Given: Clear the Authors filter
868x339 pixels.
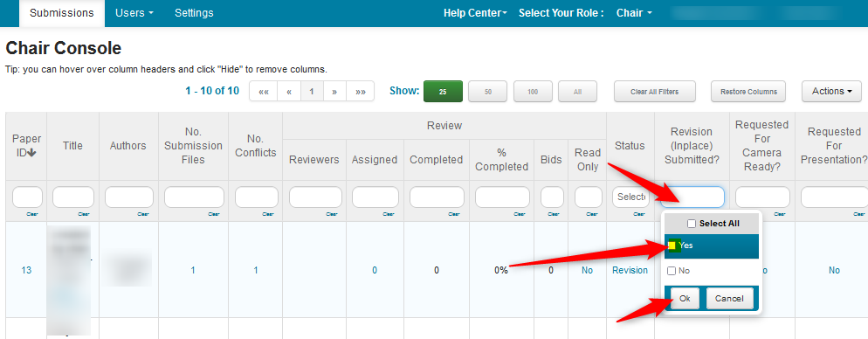Looking at the screenshot, I should (144, 214).
